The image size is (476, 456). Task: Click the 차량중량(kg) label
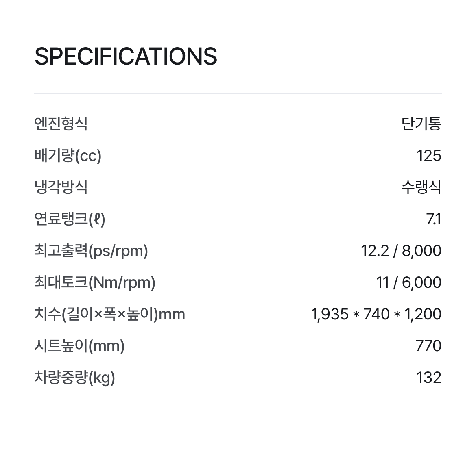coord(75,378)
